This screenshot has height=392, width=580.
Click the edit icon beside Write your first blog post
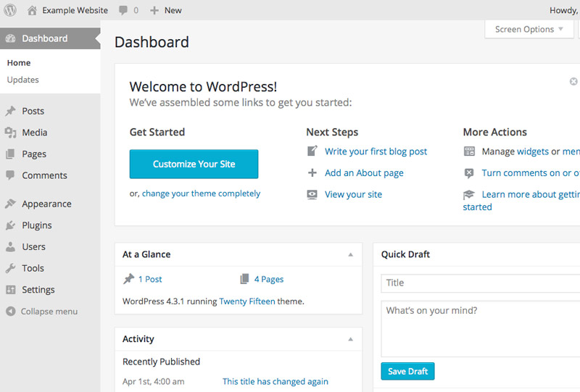[312, 151]
